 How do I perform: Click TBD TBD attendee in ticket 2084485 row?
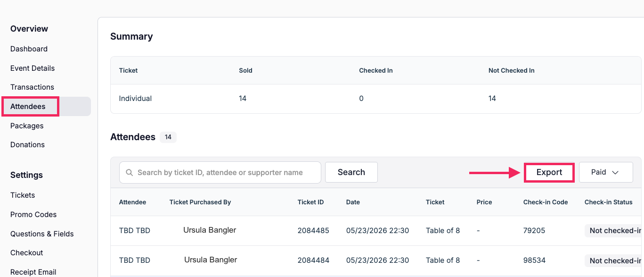click(x=135, y=231)
